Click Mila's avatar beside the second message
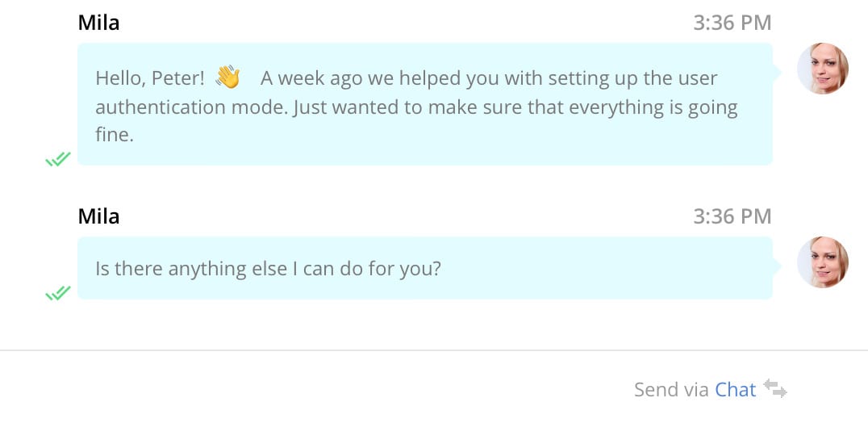The width and height of the screenshot is (868, 423). pyautogui.click(x=822, y=262)
